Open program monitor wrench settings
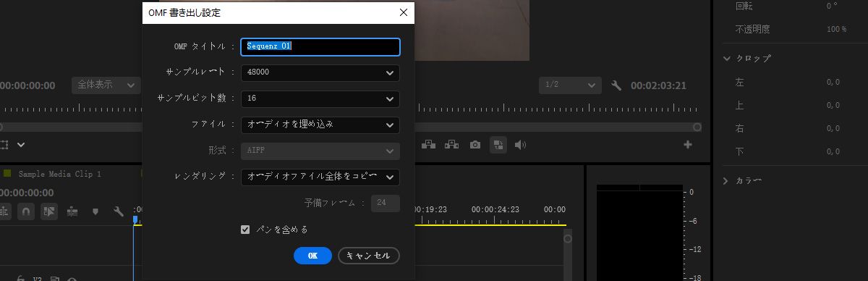Screen dimensions: 868x281 [x=617, y=85]
